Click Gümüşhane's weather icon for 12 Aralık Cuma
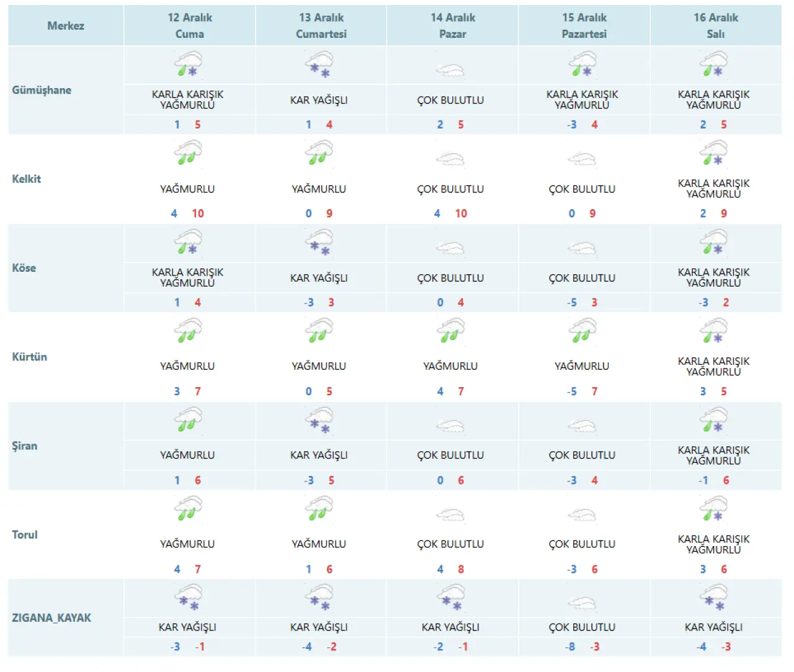Viewport: 794px width, 672px height. [x=188, y=65]
